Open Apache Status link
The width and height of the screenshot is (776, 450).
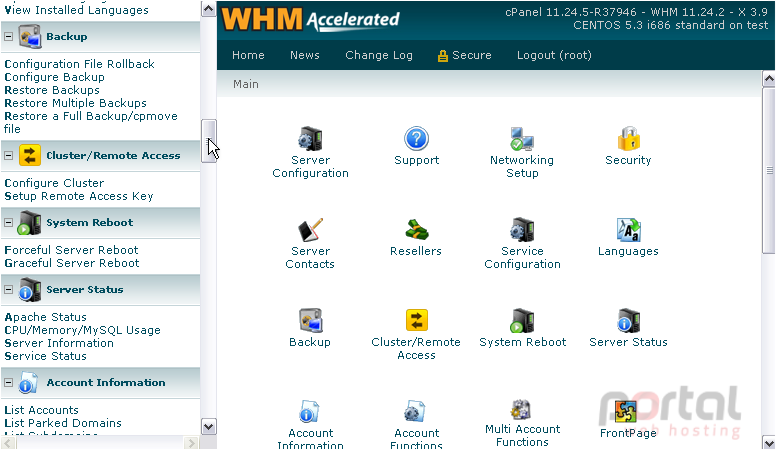pyautogui.click(x=46, y=317)
